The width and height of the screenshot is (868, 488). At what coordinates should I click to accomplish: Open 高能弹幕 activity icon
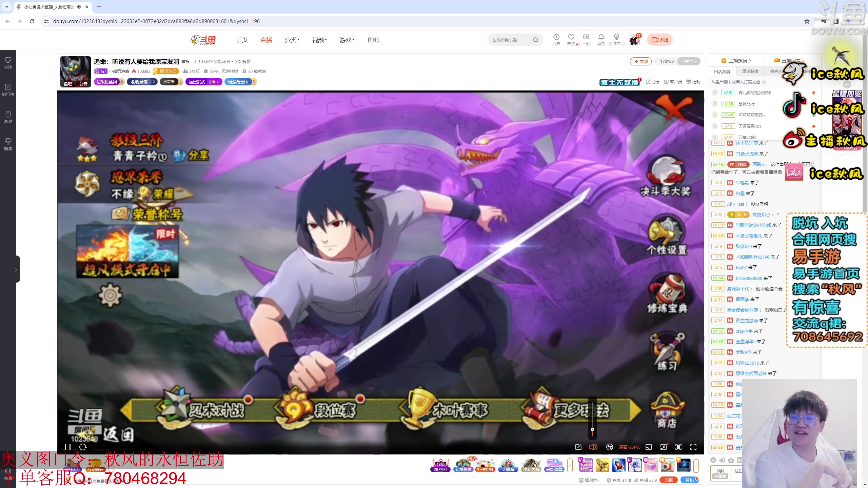click(x=554, y=465)
